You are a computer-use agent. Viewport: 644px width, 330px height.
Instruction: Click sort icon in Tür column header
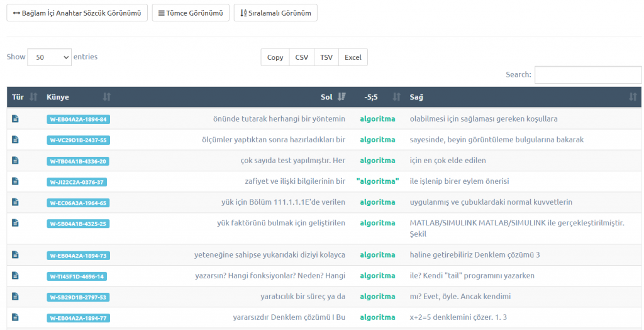pyautogui.click(x=33, y=97)
